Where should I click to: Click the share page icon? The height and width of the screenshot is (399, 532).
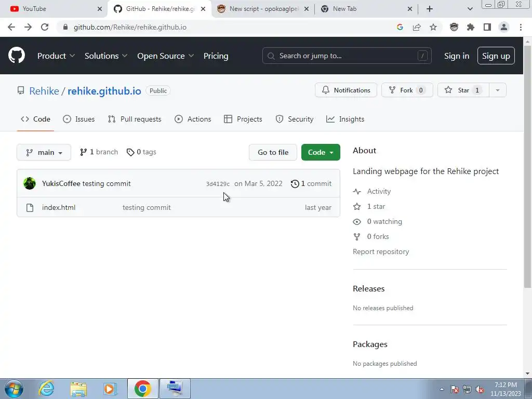[417, 27]
